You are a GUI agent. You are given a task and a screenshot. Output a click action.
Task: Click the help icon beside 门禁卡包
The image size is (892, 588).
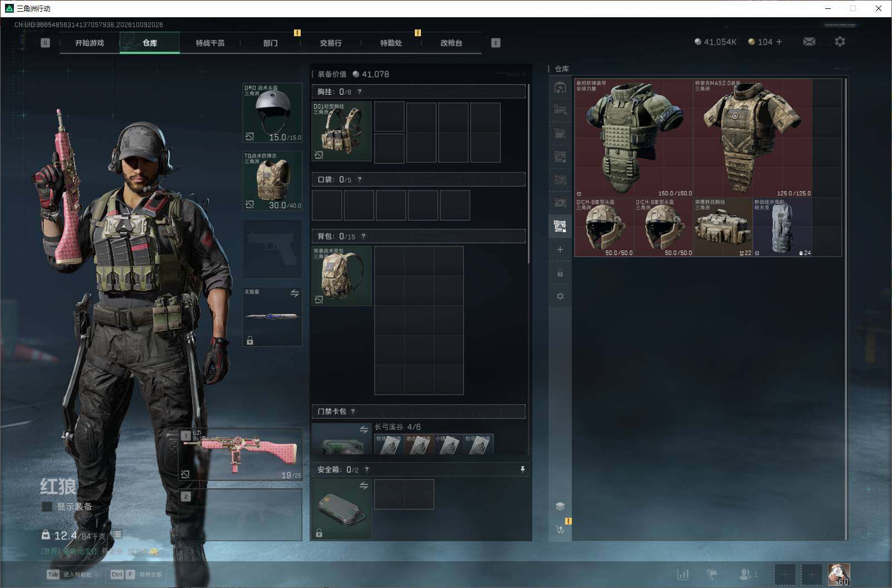[353, 411]
